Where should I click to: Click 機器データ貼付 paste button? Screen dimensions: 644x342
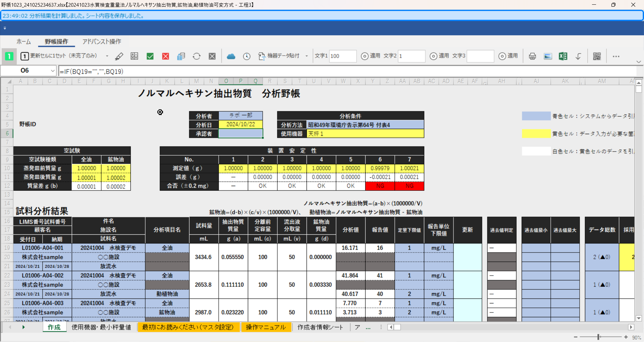(279, 56)
